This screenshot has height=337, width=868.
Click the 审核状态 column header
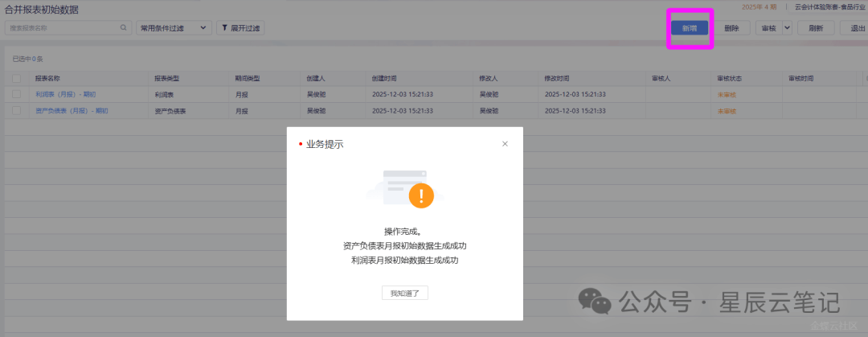(x=729, y=79)
